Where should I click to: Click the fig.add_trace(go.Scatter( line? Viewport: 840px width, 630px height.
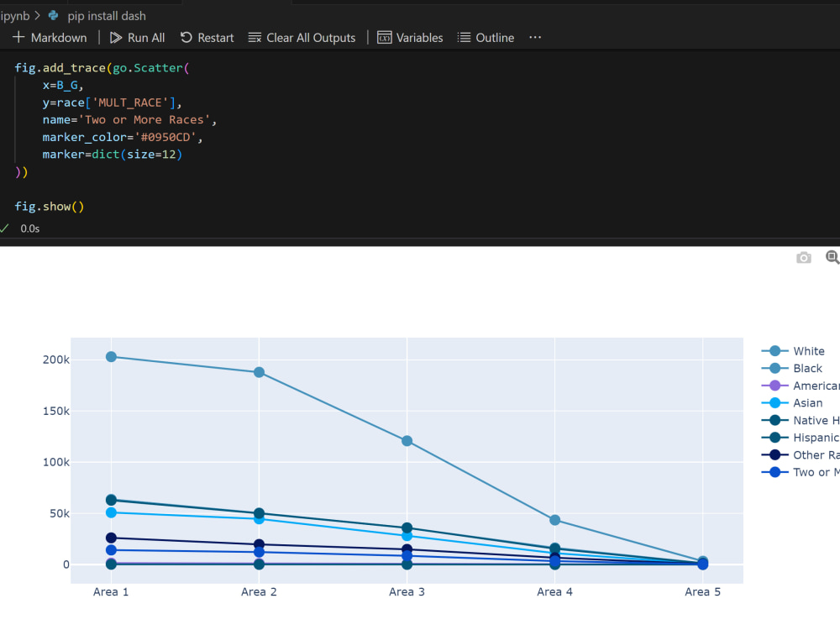click(102, 67)
